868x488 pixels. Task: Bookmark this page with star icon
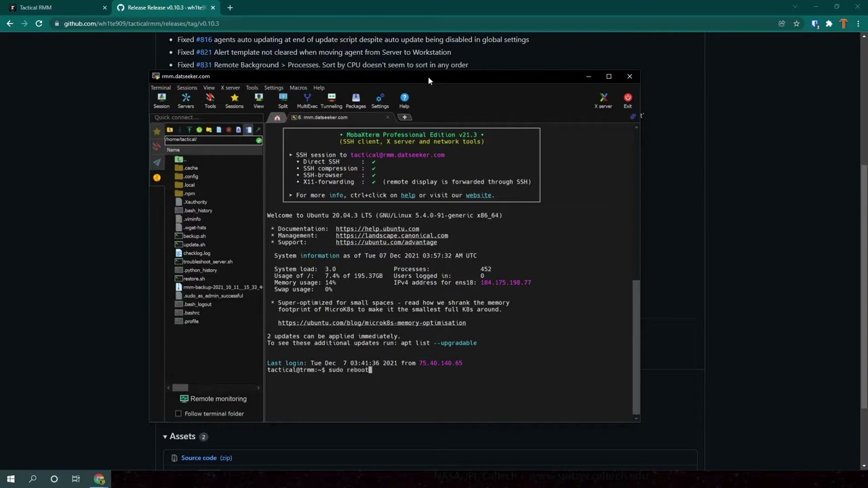797,24
